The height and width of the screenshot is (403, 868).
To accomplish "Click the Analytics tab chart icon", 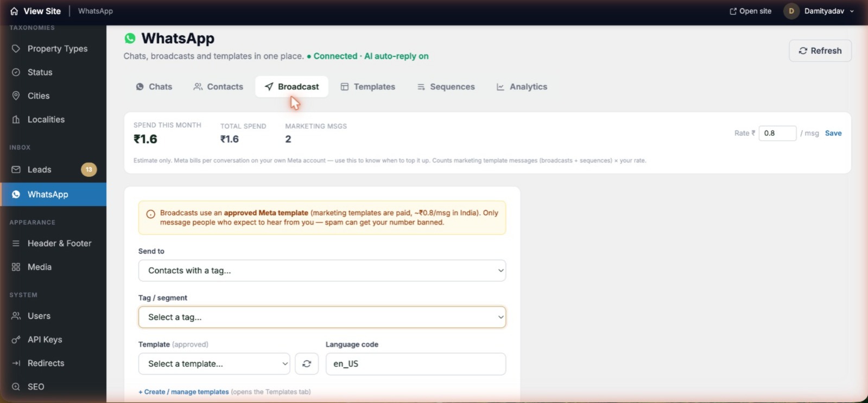I will (500, 87).
